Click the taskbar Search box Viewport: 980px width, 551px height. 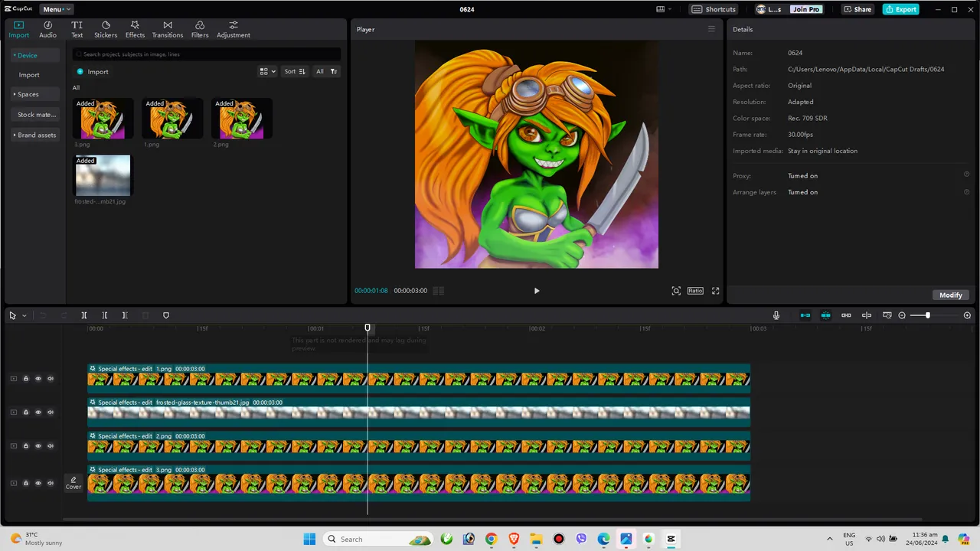(x=378, y=539)
